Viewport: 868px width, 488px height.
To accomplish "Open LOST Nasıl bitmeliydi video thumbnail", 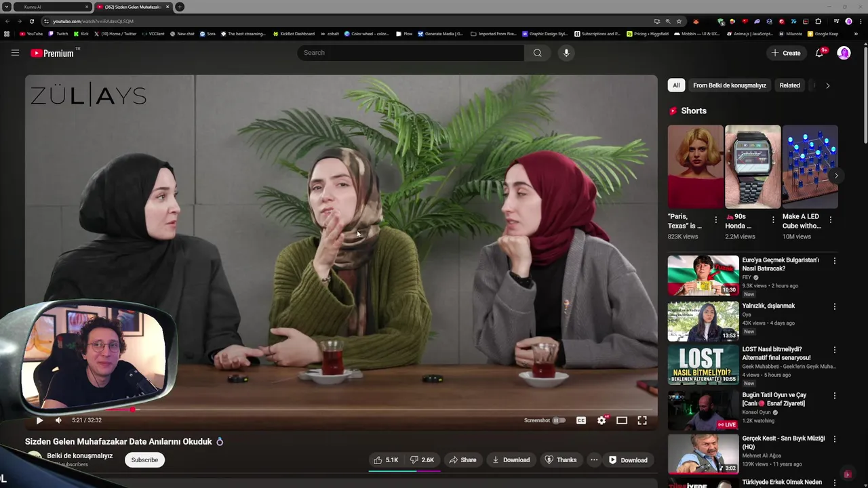I will [703, 365].
